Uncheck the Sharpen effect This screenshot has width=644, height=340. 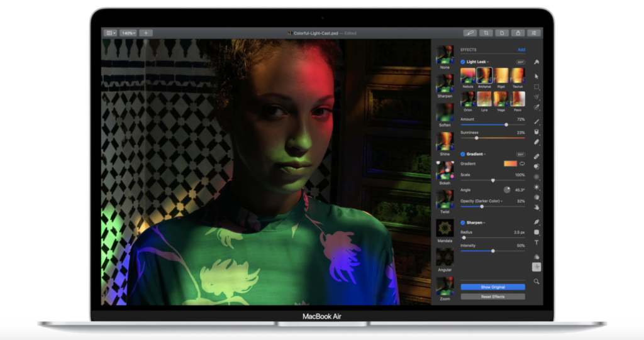463,222
